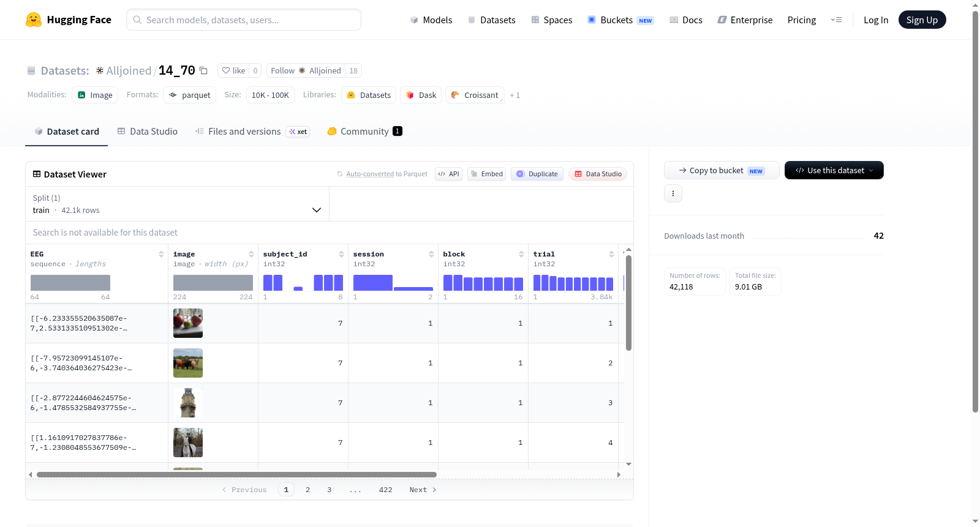Click the Hugging Face logo
The width and height of the screenshot is (980, 527).
pyautogui.click(x=34, y=20)
